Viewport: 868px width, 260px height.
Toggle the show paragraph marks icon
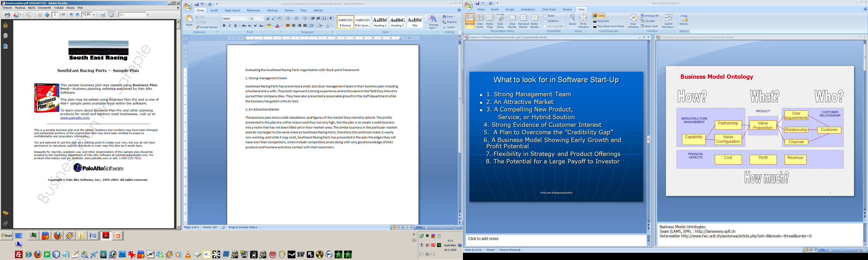click(x=331, y=19)
